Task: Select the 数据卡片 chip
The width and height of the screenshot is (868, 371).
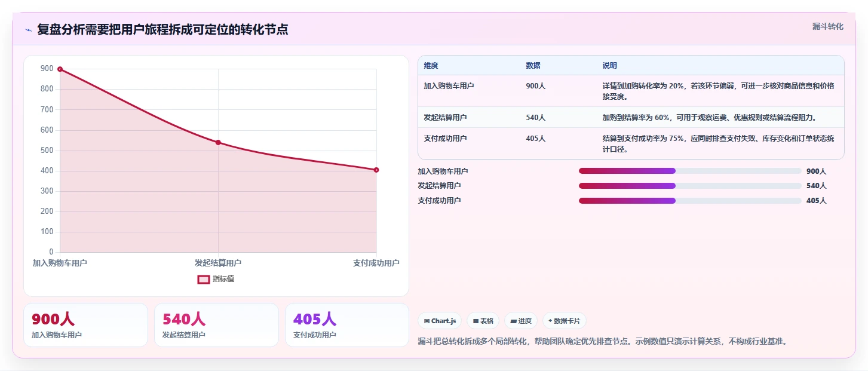Action: (565, 321)
